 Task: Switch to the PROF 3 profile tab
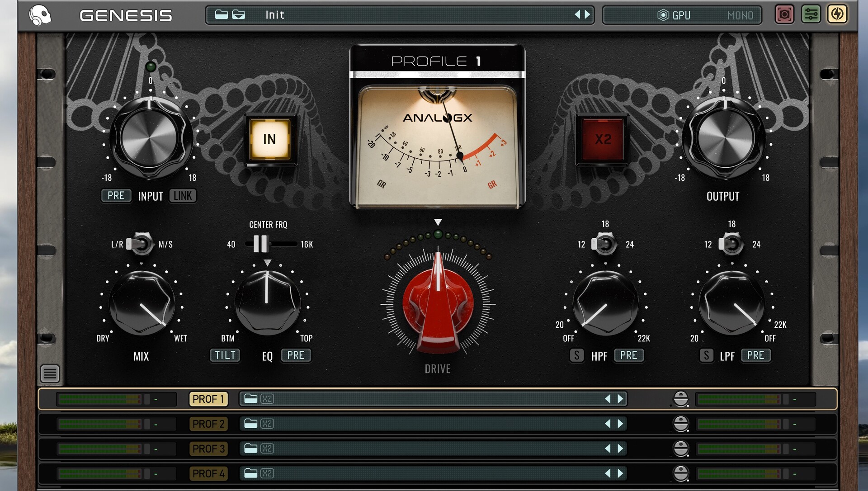(208, 449)
